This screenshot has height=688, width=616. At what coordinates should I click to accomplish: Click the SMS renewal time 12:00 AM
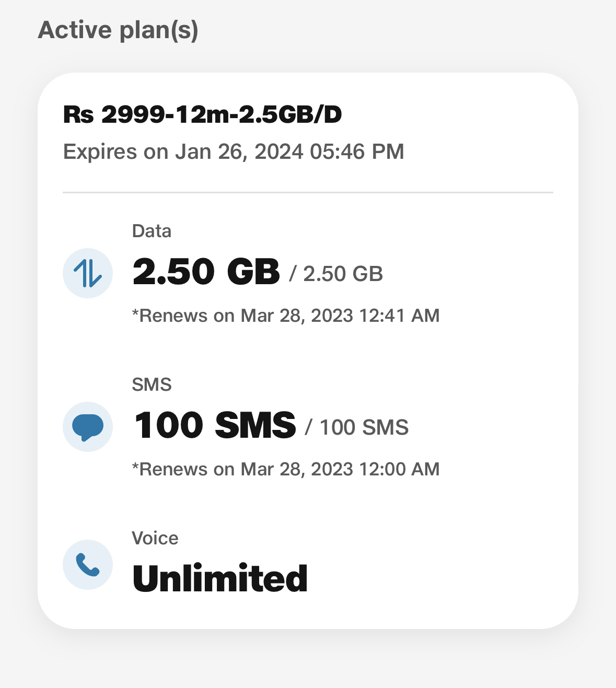(x=400, y=469)
